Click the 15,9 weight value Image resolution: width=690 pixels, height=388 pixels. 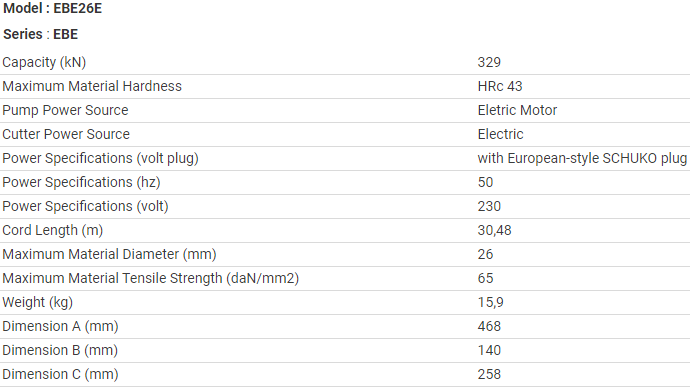click(x=490, y=303)
